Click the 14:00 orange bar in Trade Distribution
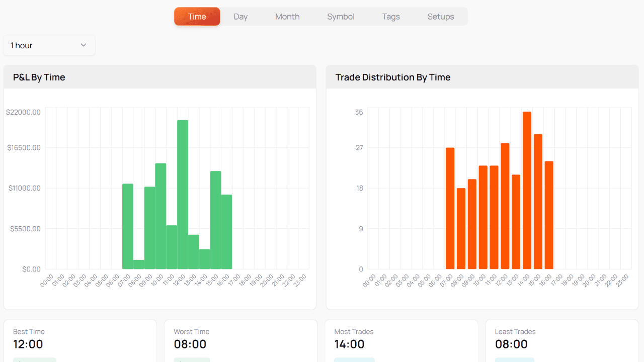Image resolution: width=644 pixels, height=362 pixels. point(527,190)
